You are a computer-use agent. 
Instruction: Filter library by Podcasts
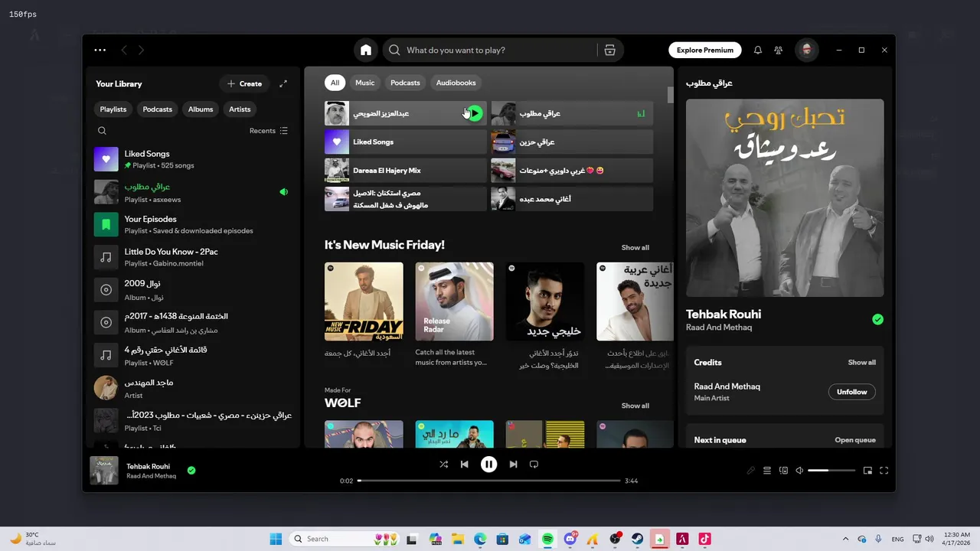point(157,109)
